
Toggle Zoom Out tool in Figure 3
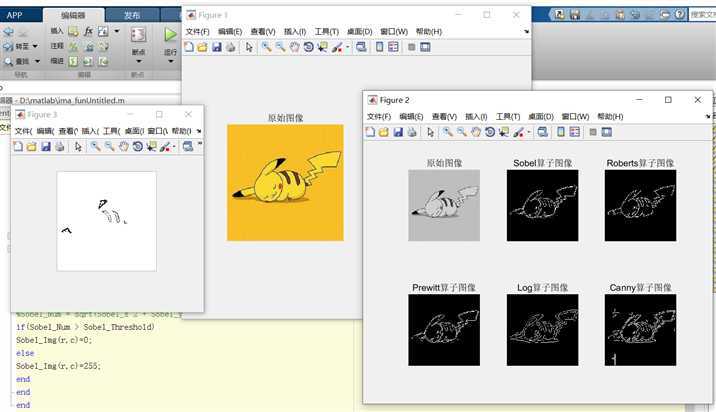(x=110, y=147)
